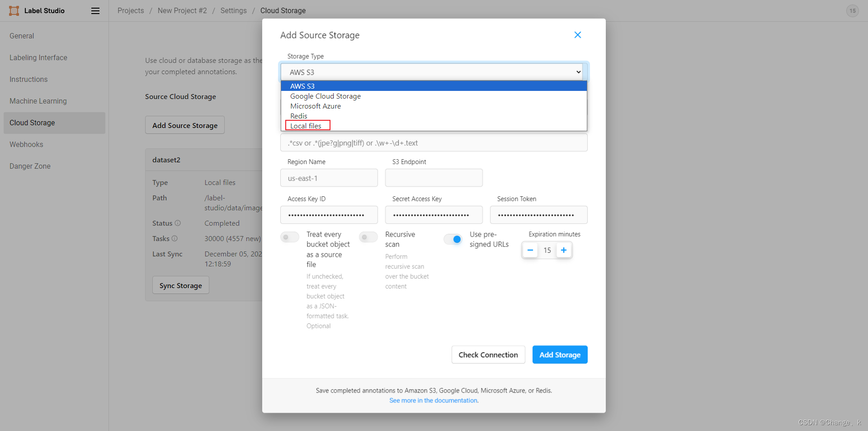Select Microsoft Azure option
The image size is (868, 431).
tap(434, 106)
